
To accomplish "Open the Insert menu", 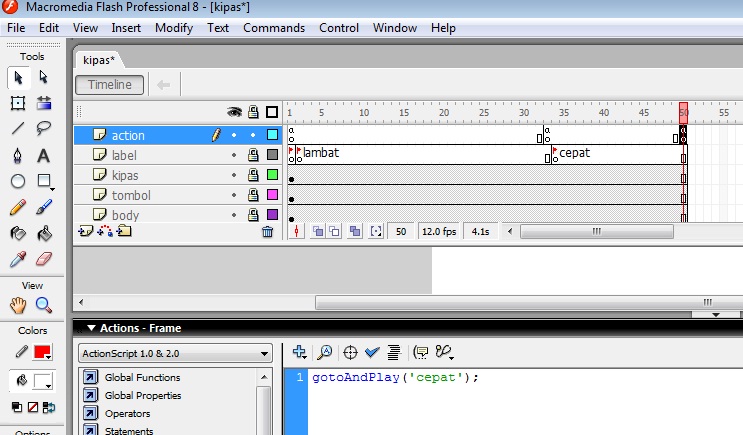I will (x=126, y=28).
